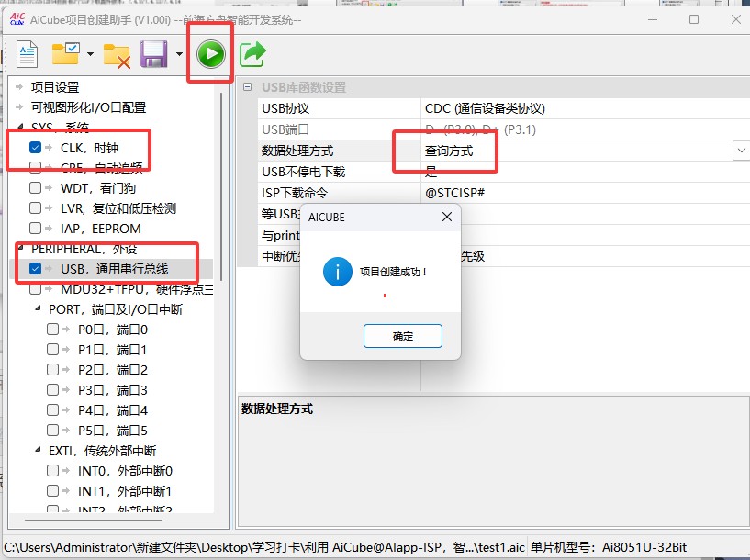Toggle MDU32+TFPU checkbox

35,289
